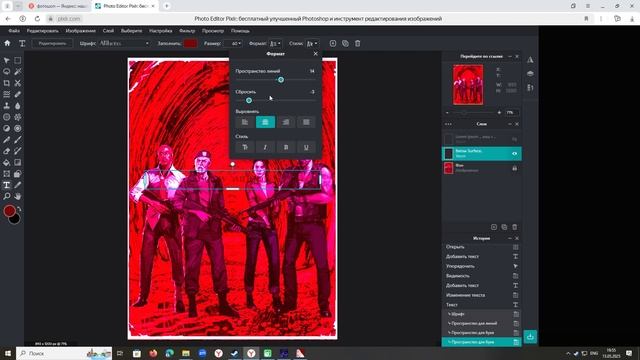Screen dimensions: 640x360
Task: Select the Color Picker eyedropper tool
Action: pyautogui.click(x=18, y=185)
